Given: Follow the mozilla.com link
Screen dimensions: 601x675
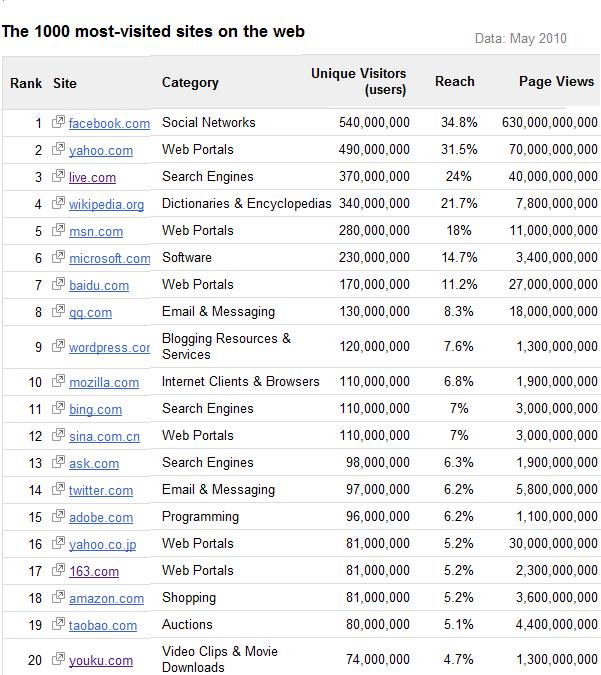Looking at the screenshot, I should (x=104, y=382).
